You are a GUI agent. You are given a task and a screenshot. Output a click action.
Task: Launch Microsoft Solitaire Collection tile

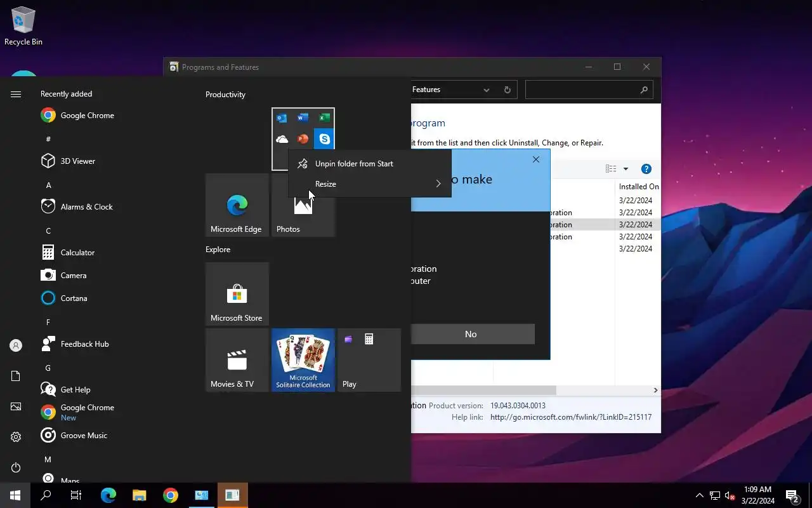click(x=303, y=360)
